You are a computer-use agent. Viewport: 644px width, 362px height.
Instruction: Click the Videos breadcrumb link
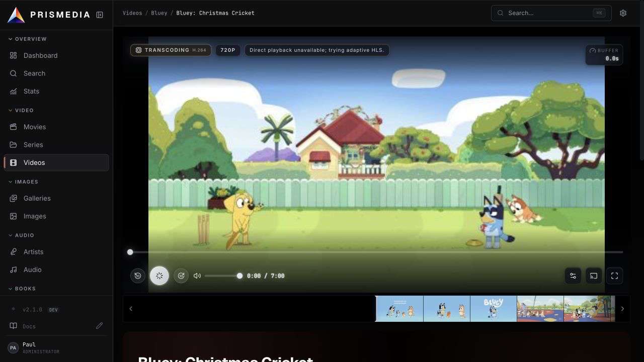[x=132, y=13]
